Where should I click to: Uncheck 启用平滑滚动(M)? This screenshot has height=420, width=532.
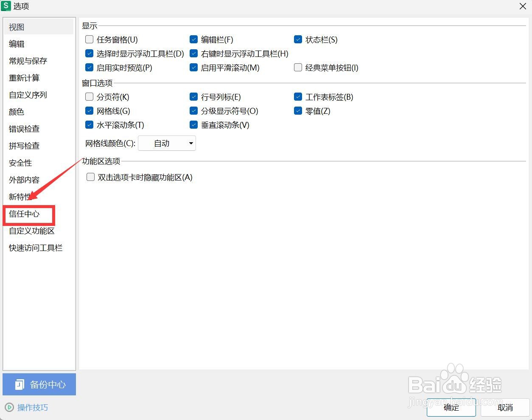click(x=193, y=68)
